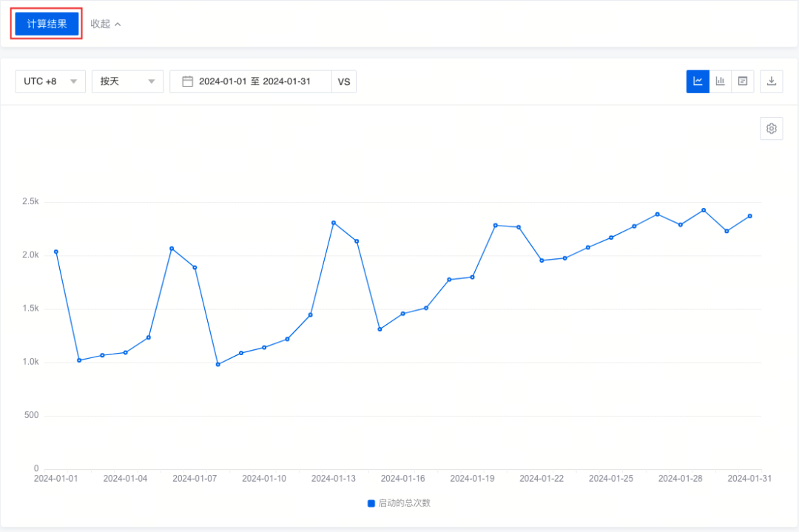
Task: Collapse panel using 收起
Action: point(101,24)
